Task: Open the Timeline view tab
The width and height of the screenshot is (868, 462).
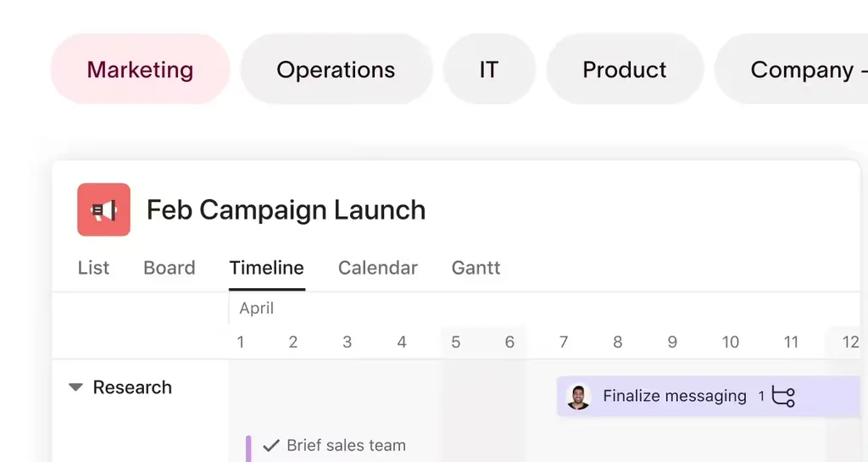Action: pos(267,268)
